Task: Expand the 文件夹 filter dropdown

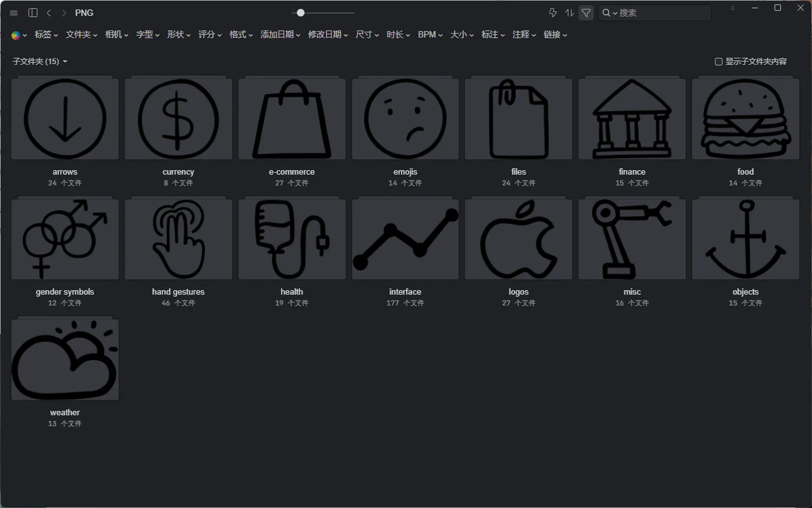Action: point(82,35)
